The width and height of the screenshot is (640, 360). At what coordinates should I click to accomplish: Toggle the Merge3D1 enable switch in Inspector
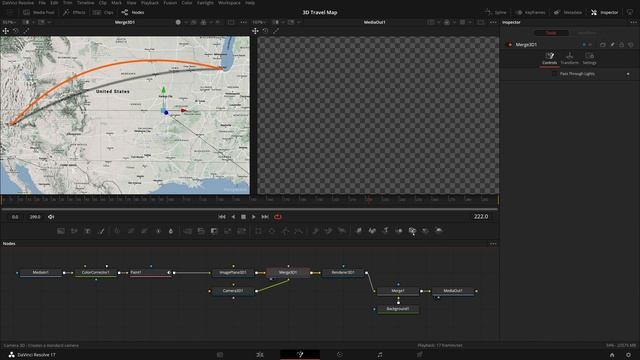[509, 44]
